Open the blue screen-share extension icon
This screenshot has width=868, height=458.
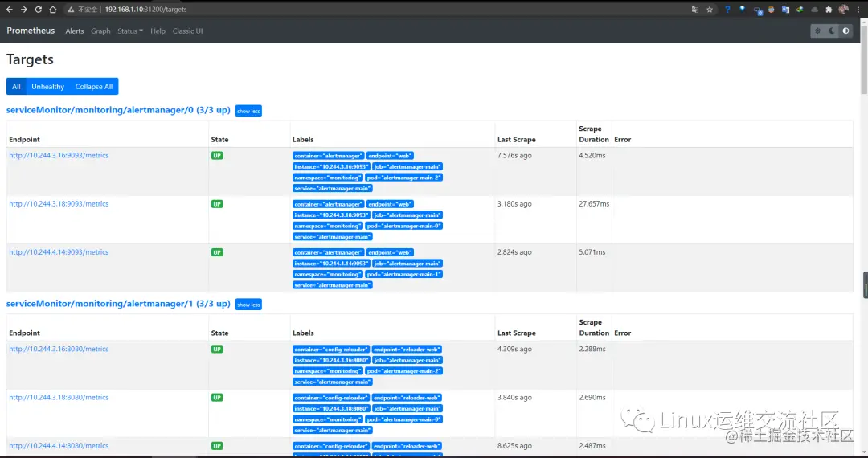click(x=757, y=10)
